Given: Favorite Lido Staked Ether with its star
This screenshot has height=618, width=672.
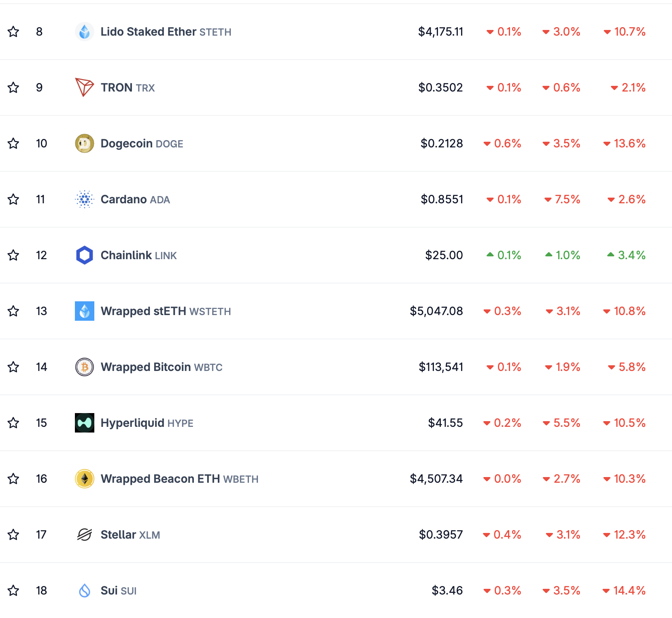Looking at the screenshot, I should coord(13,32).
